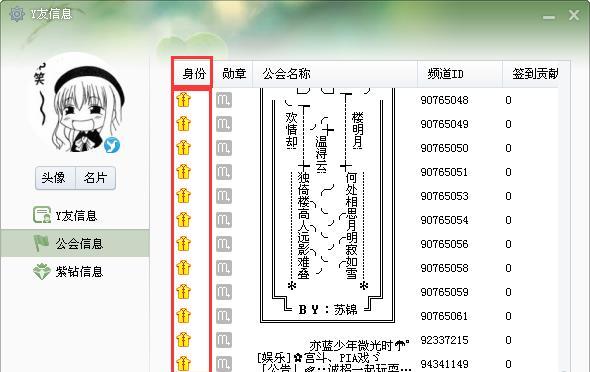Select channel ID 90765059
590x372 pixels.
pos(444,292)
